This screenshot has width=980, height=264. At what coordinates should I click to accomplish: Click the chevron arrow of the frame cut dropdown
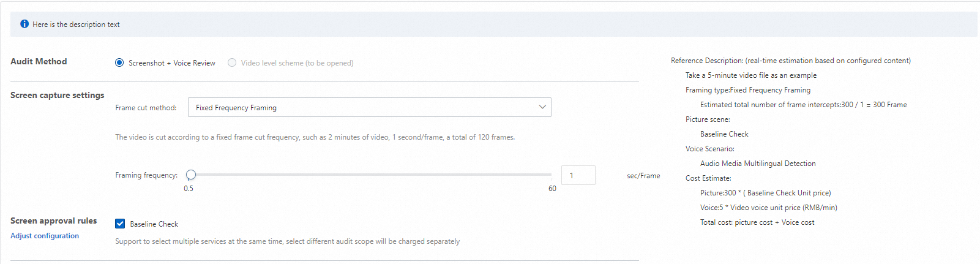(542, 107)
